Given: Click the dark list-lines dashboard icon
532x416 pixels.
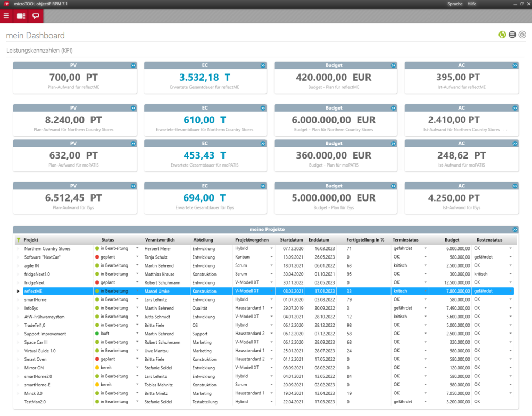Looking at the screenshot, I should click(512, 35).
